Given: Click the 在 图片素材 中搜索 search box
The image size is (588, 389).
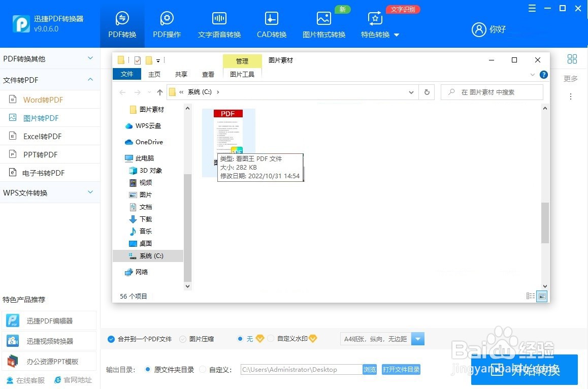Looking at the screenshot, I should pos(492,92).
